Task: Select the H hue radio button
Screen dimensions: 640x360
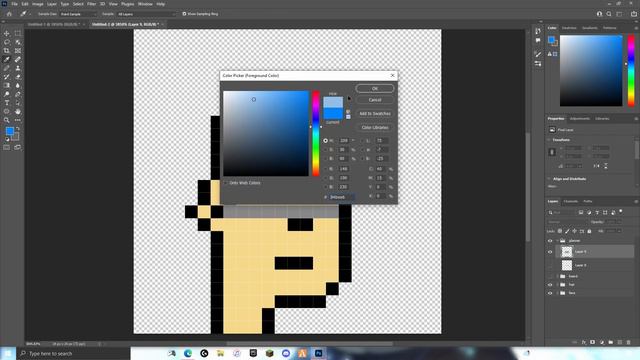Action: (325, 140)
